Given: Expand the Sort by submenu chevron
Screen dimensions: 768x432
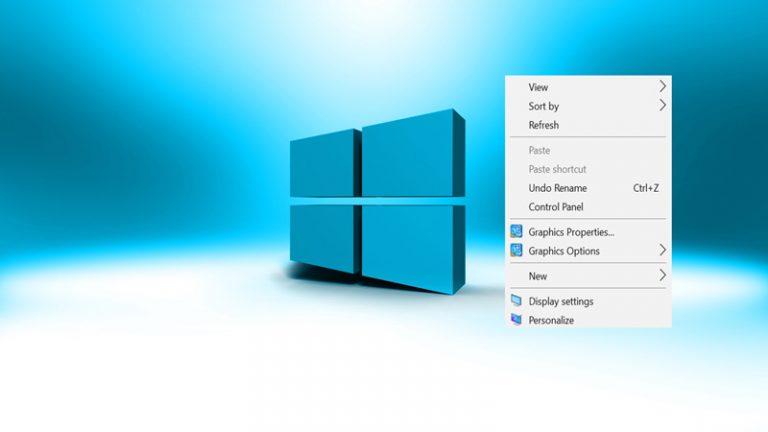Looking at the screenshot, I should (x=662, y=105).
